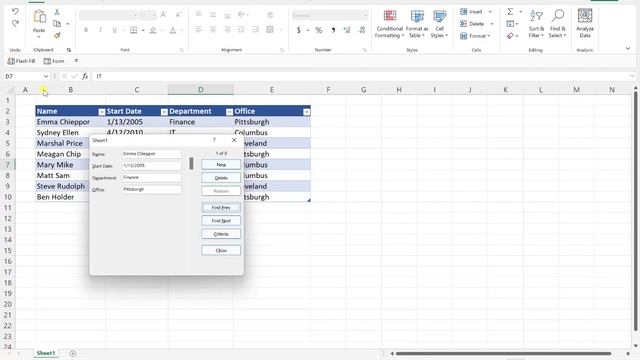
Task: Click the Comma Style icon
Action: pos(333,30)
